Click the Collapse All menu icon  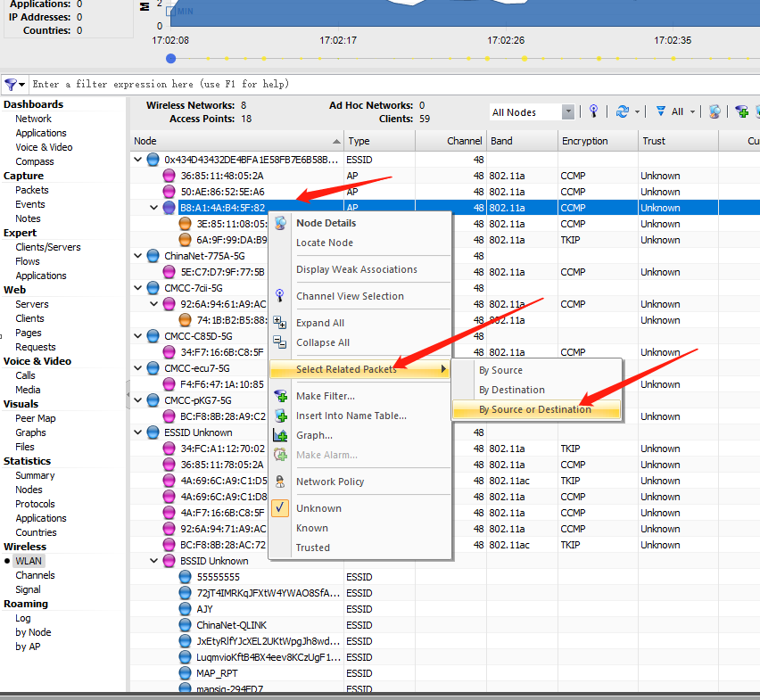click(280, 342)
